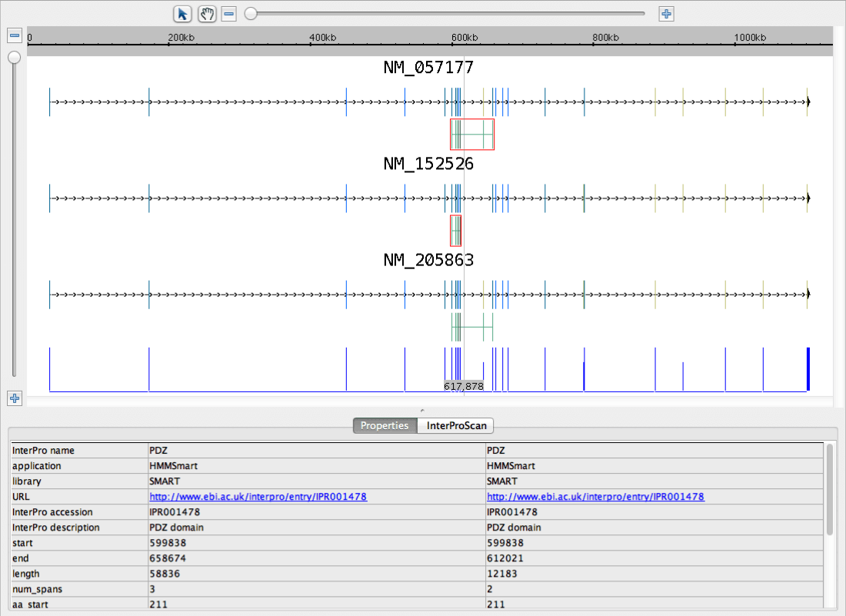Click the properties table vertical scrollbar

click(829, 492)
